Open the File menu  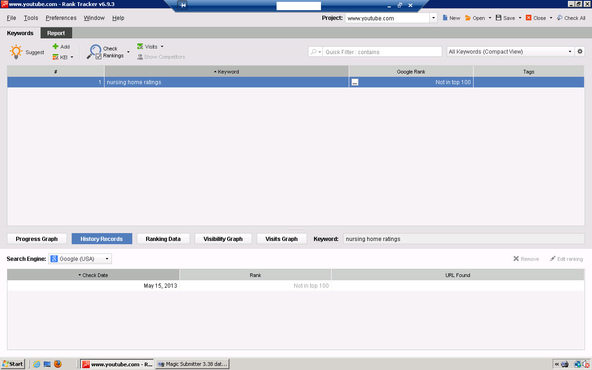[x=11, y=18]
